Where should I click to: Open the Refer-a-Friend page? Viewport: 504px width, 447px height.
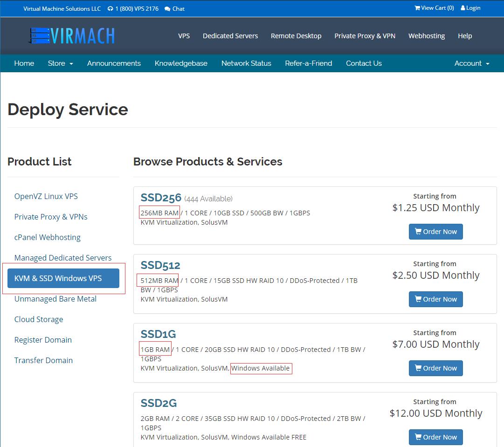pos(308,63)
